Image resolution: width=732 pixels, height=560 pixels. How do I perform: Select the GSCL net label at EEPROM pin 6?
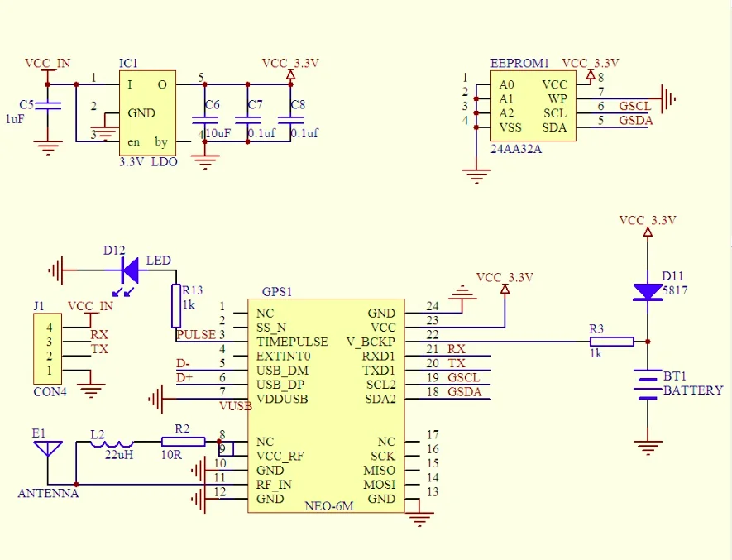pos(635,106)
